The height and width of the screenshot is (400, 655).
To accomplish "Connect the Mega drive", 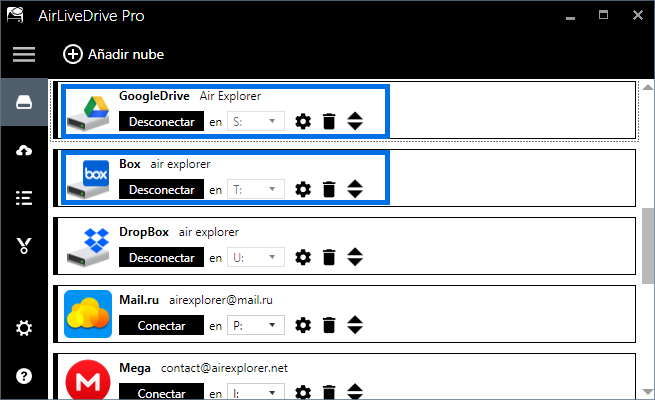I will coord(162,392).
